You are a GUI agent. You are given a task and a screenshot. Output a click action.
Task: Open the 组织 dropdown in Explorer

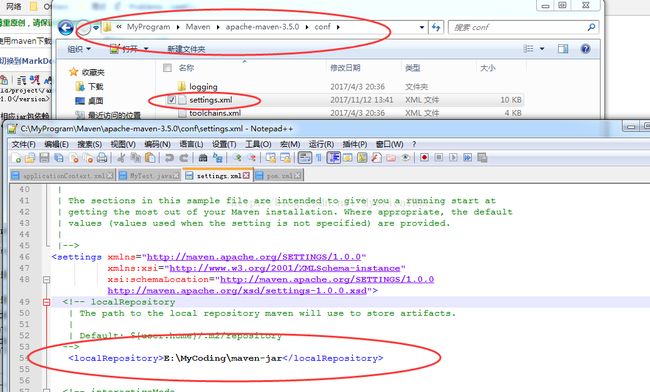pyautogui.click(x=79, y=49)
